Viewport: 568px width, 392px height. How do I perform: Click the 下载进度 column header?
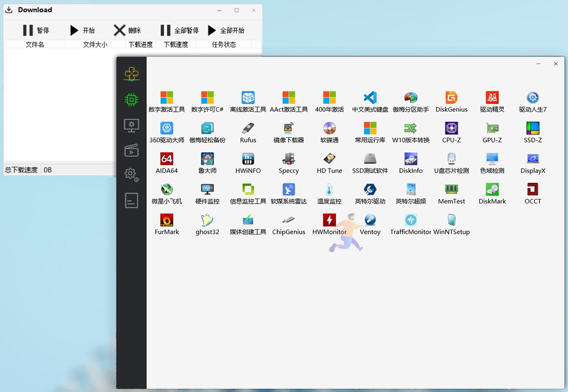(141, 45)
